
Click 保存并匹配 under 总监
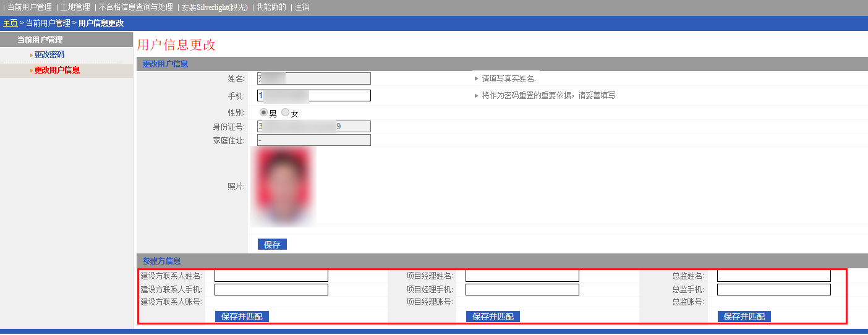click(744, 316)
